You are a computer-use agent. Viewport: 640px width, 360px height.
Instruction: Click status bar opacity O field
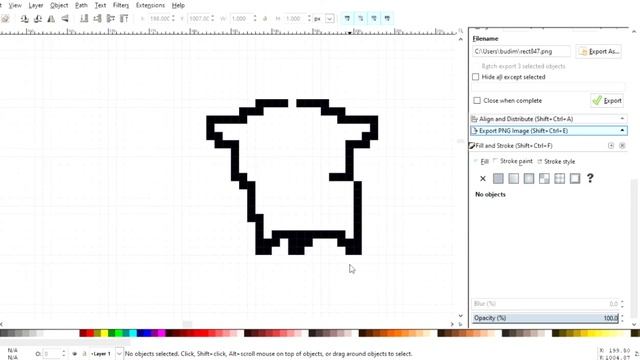pyautogui.click(x=51, y=353)
